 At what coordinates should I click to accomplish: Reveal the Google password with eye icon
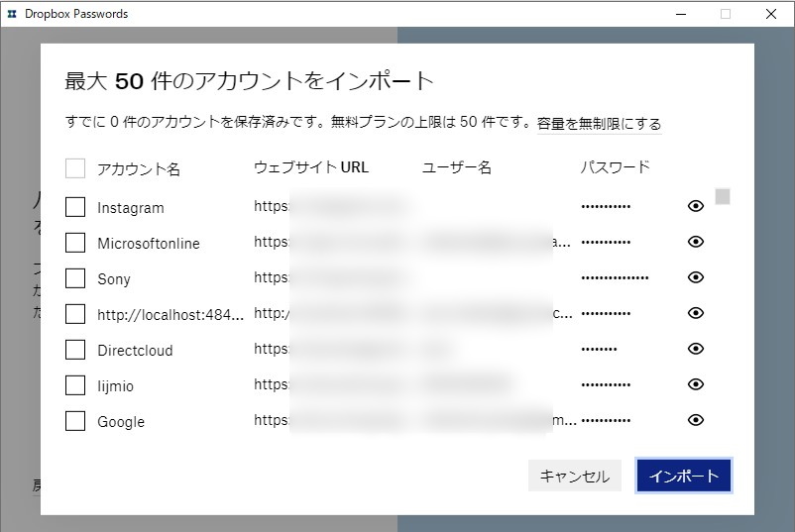pyautogui.click(x=696, y=420)
